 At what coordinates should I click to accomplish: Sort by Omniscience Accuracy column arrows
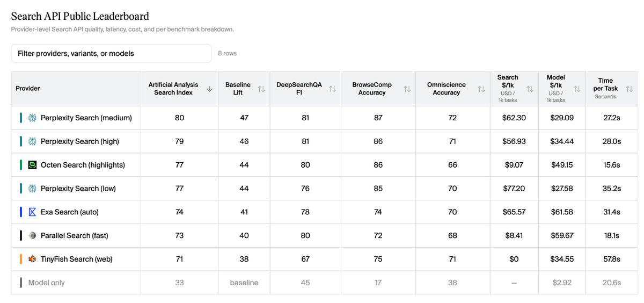click(x=481, y=89)
